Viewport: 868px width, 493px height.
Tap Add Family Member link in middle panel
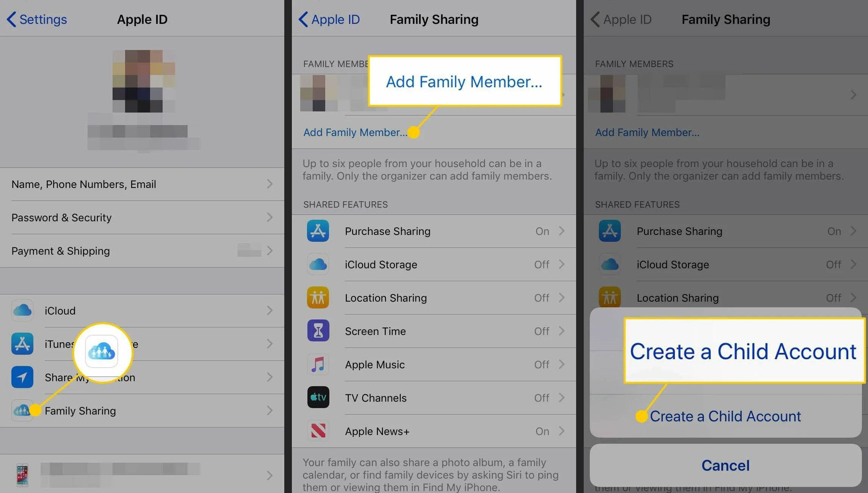[355, 132]
